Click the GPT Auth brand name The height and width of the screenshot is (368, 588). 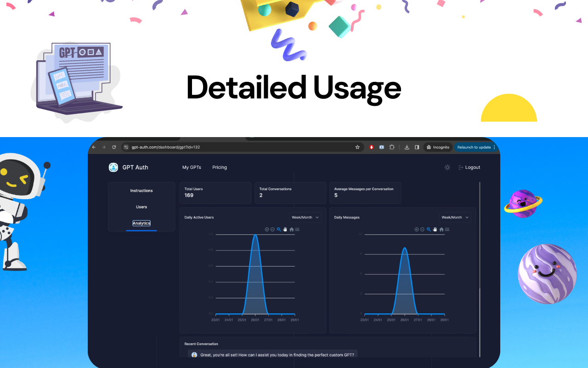(x=135, y=167)
